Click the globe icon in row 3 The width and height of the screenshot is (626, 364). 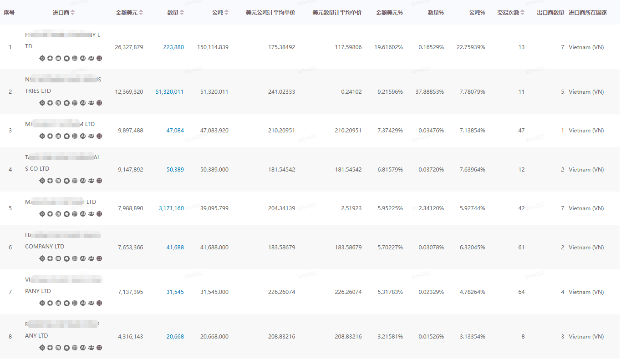(x=75, y=136)
